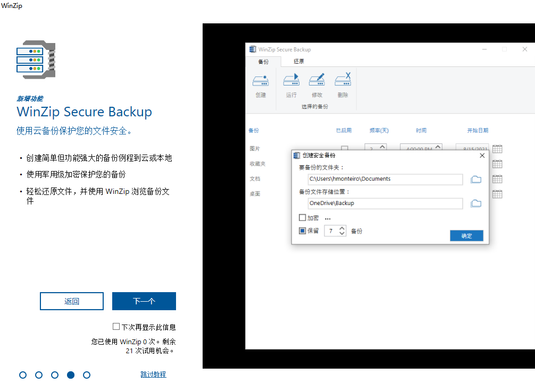Click the 保留 count stepper arrows

342,231
